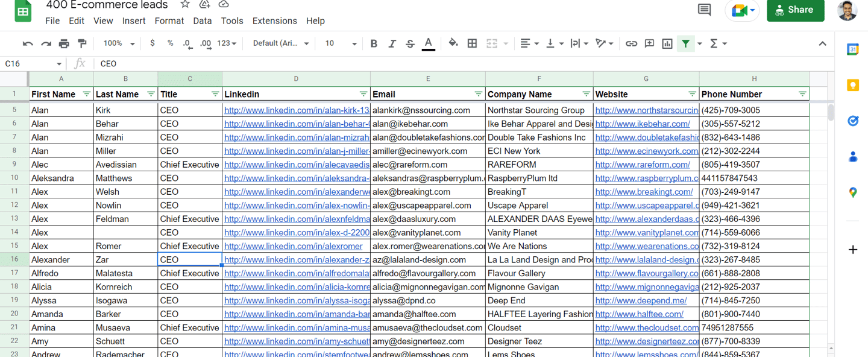This screenshot has height=357, width=868.
Task: Decrease decimal places
Action: 187,43
